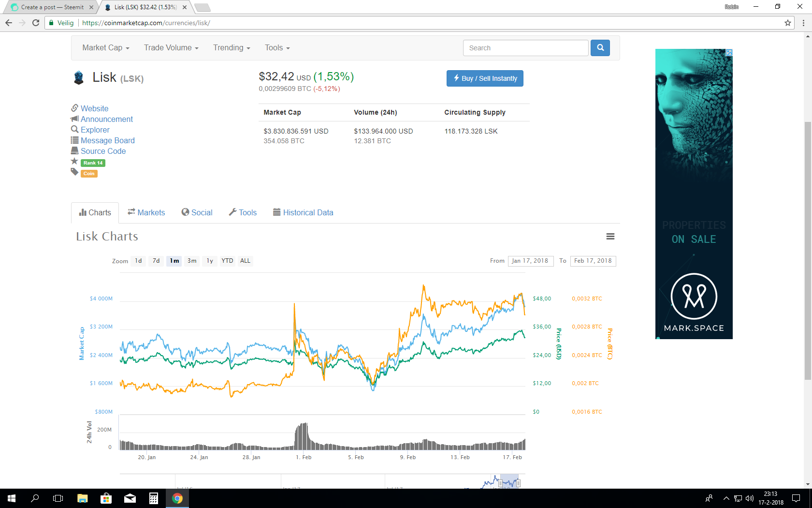Open Task View on the taskbar
This screenshot has height=508, width=812.
pos(58,498)
